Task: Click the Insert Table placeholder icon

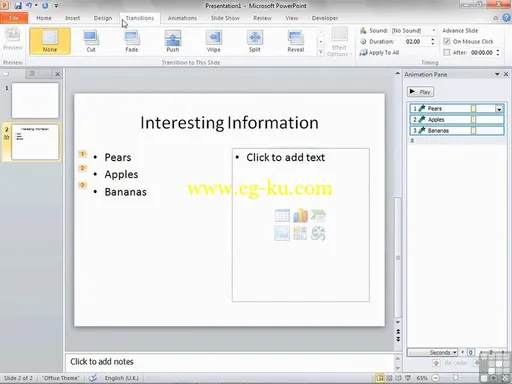Action: (282, 215)
